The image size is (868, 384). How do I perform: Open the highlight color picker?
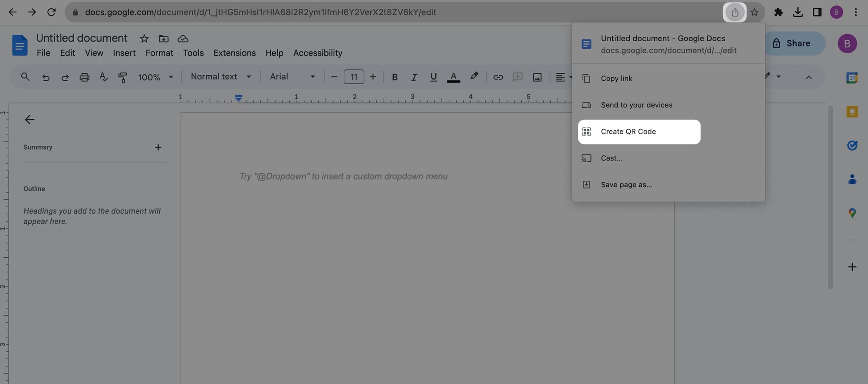coord(474,76)
